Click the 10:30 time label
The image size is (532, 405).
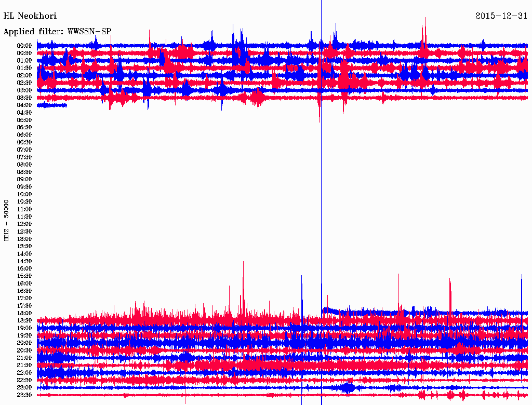24,202
